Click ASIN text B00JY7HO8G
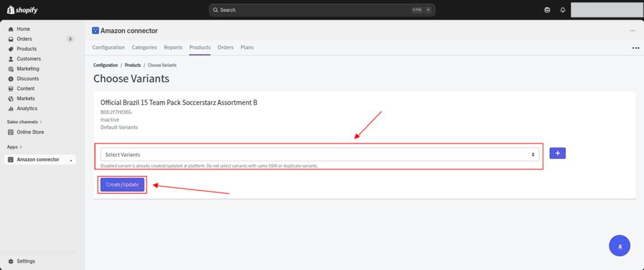The height and width of the screenshot is (270, 644). [116, 112]
